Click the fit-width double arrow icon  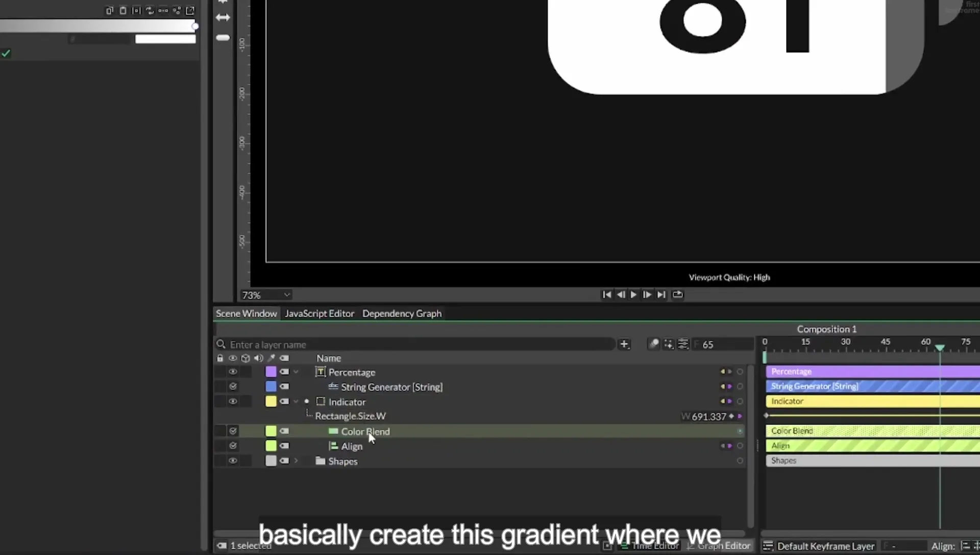tap(223, 17)
